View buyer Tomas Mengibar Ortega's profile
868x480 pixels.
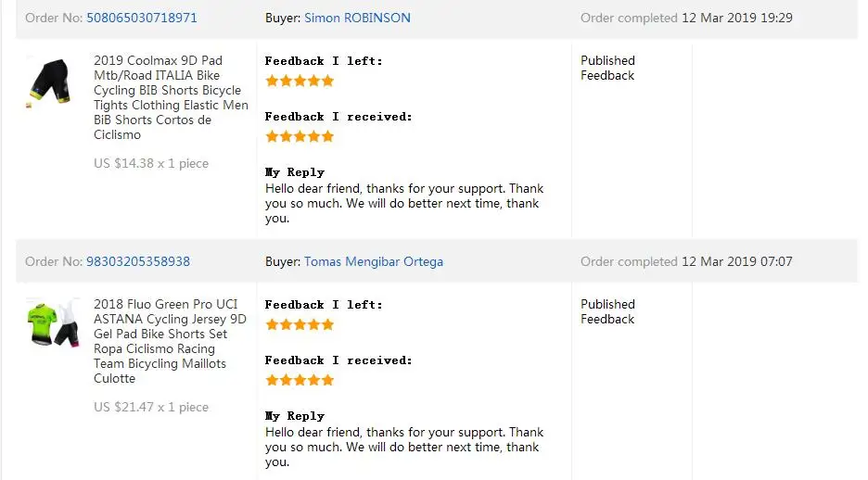click(x=374, y=261)
